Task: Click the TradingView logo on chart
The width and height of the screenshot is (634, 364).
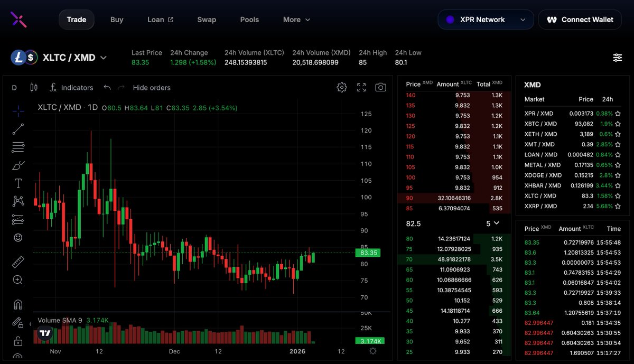Action: coord(45,333)
